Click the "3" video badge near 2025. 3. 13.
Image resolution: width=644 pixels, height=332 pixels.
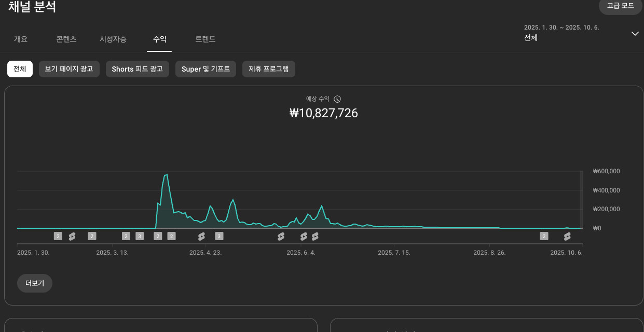click(140, 237)
